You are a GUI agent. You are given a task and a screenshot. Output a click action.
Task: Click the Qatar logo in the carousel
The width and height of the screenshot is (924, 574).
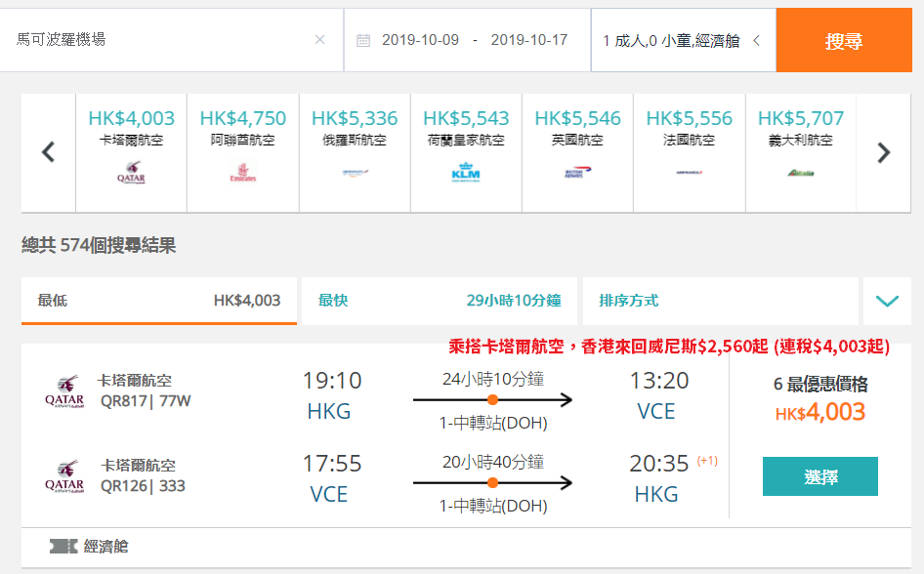(x=132, y=173)
